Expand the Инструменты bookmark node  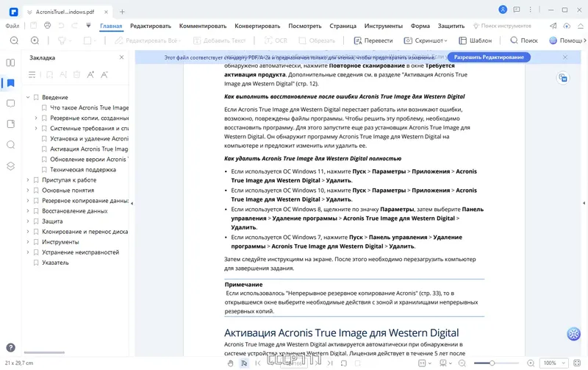pos(28,242)
